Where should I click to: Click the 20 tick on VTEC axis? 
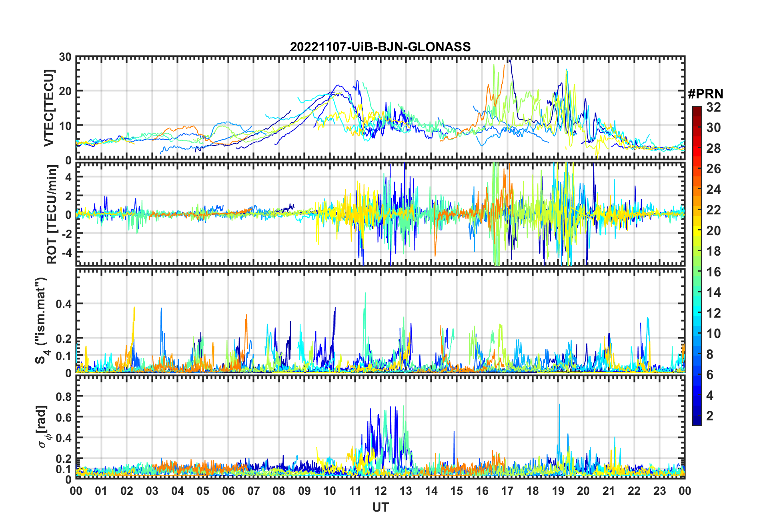pyautogui.click(x=65, y=91)
